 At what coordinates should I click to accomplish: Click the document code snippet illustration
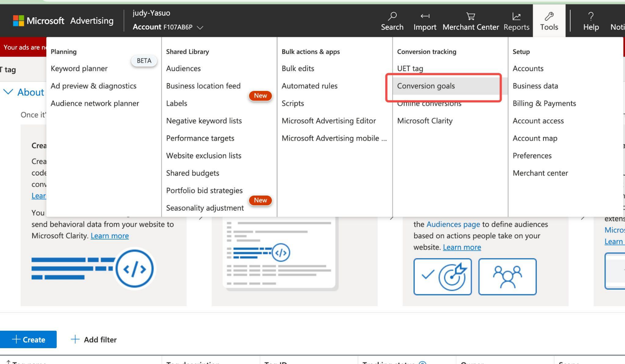point(280,254)
